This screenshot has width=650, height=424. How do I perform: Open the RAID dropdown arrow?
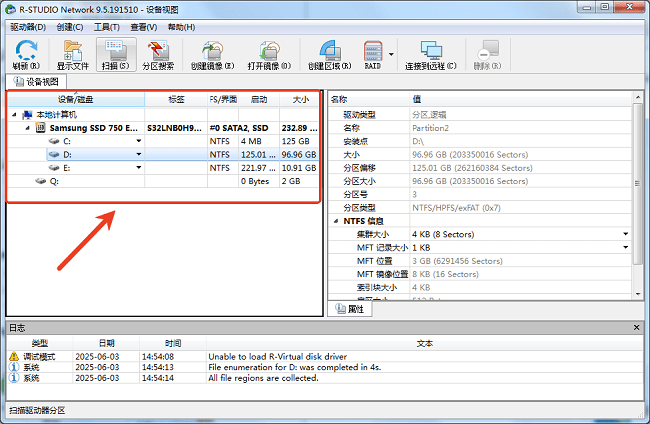point(391,54)
